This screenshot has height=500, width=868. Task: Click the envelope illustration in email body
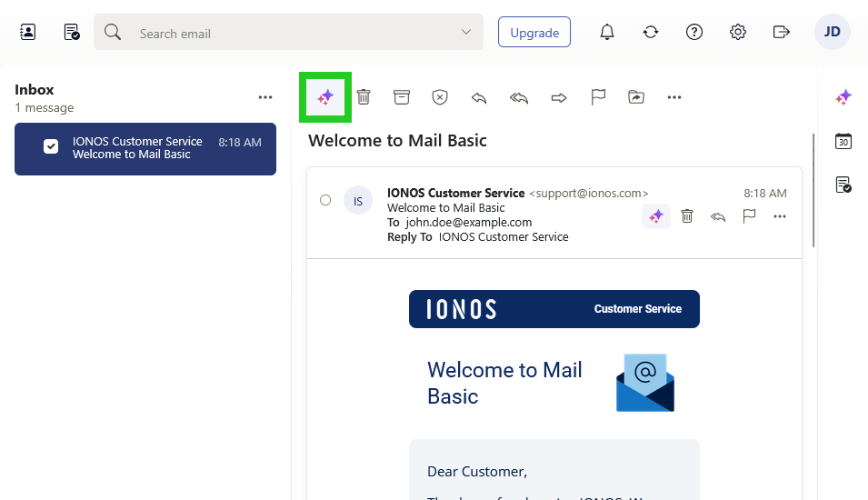(x=645, y=383)
